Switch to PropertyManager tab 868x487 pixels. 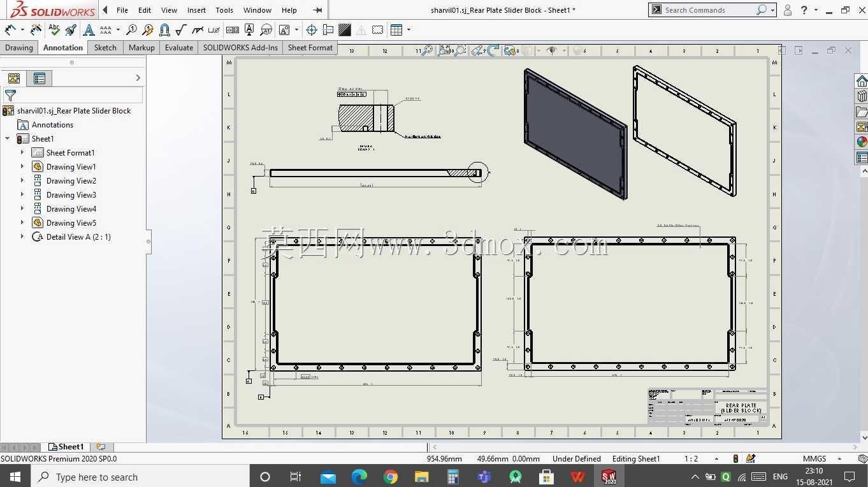click(x=40, y=78)
